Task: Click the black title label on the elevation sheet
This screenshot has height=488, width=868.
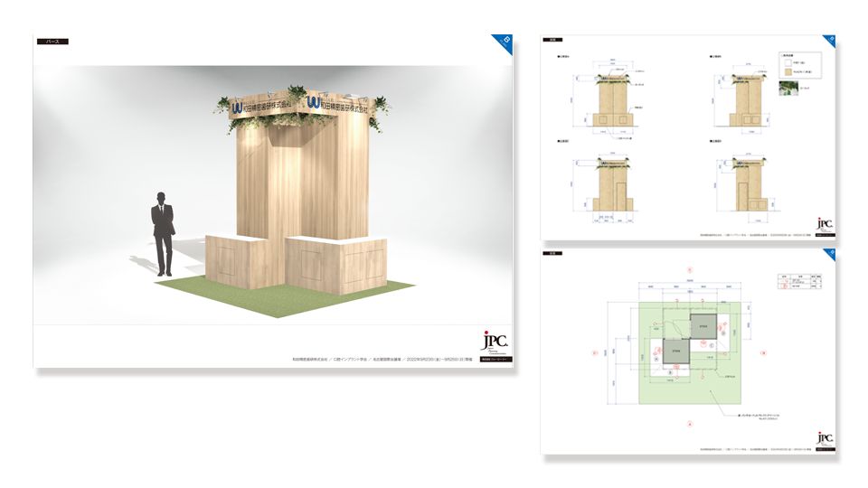Action: pos(552,40)
